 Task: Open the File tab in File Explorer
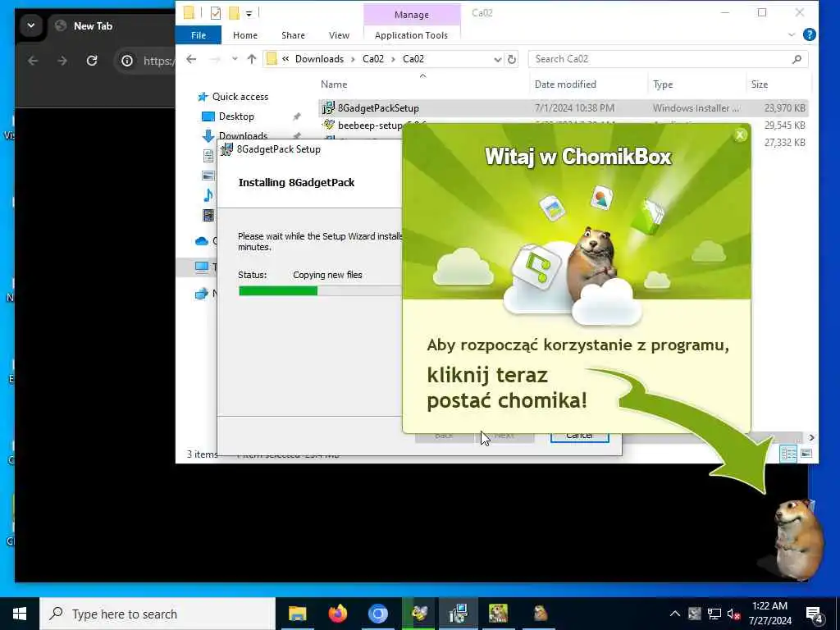199,35
